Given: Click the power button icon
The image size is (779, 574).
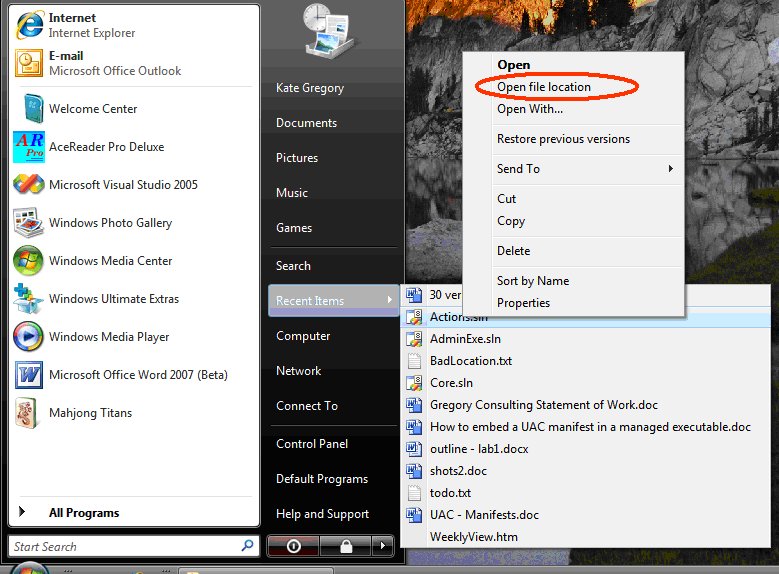Looking at the screenshot, I should [294, 546].
